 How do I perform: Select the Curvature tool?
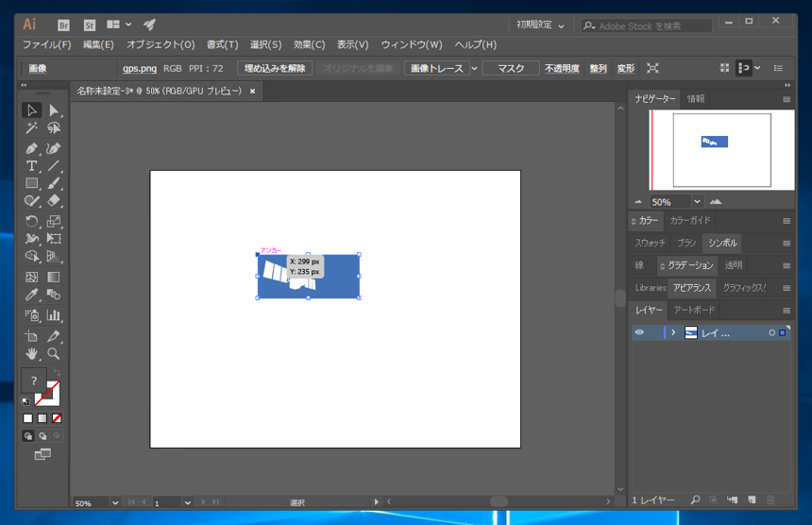54,148
